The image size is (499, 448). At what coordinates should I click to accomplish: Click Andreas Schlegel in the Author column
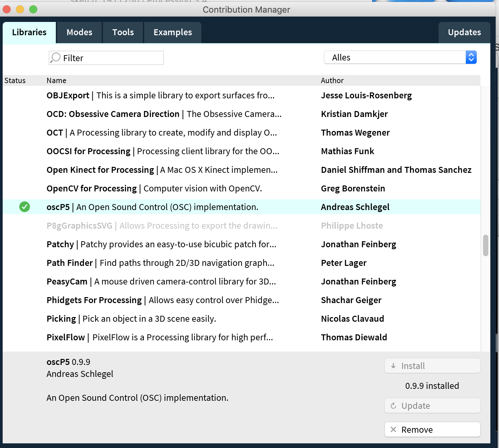[x=355, y=207]
